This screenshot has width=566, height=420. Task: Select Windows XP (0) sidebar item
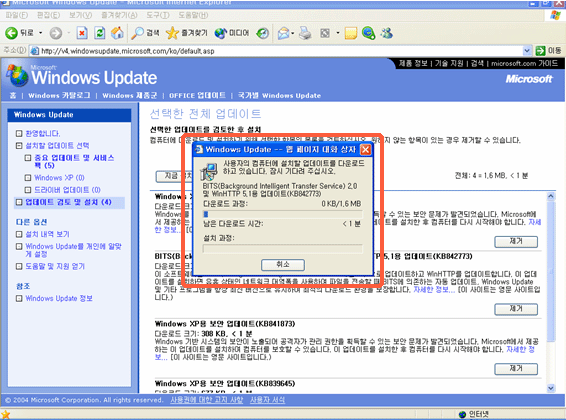59,178
